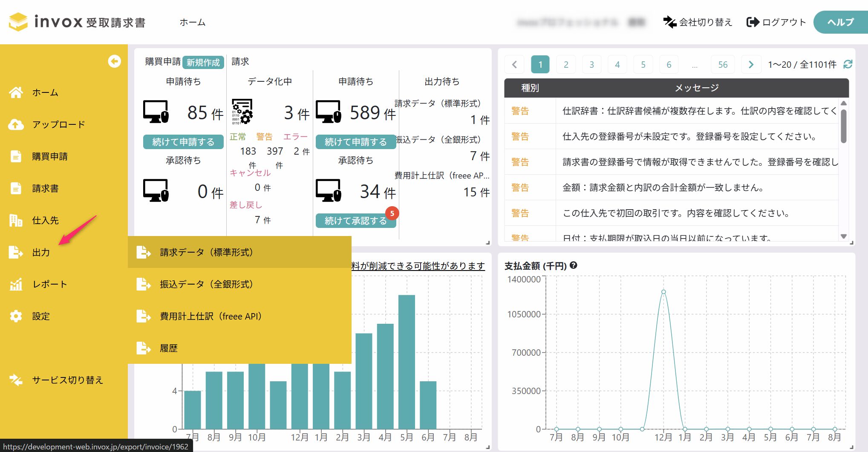Click the help question mark beside 支払金額
Screen dimensions: 868x452
574,265
